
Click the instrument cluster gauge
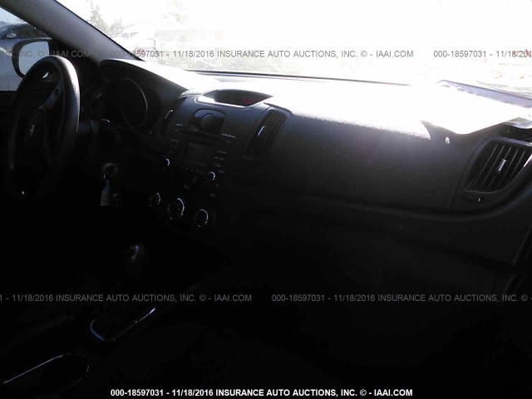tap(133, 103)
